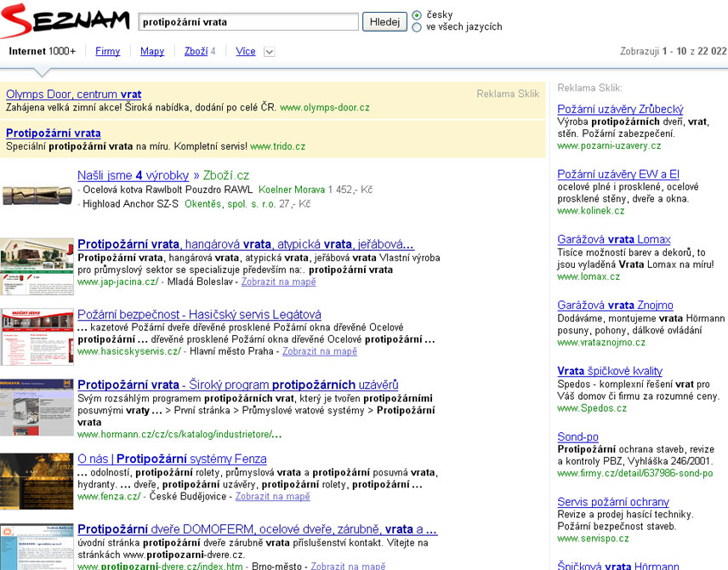Click the www.hormann.cz catalog URL
Screen dimensions: 728x570
click(179, 435)
